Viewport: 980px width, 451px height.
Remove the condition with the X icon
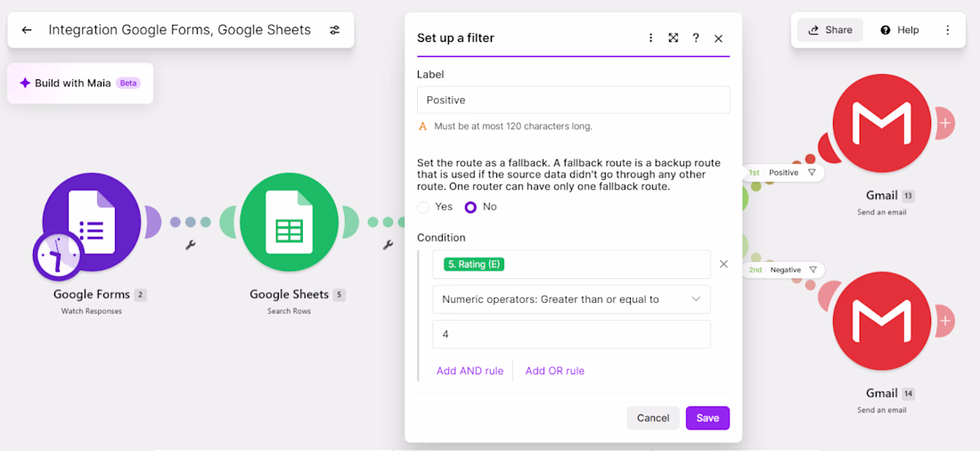point(723,264)
